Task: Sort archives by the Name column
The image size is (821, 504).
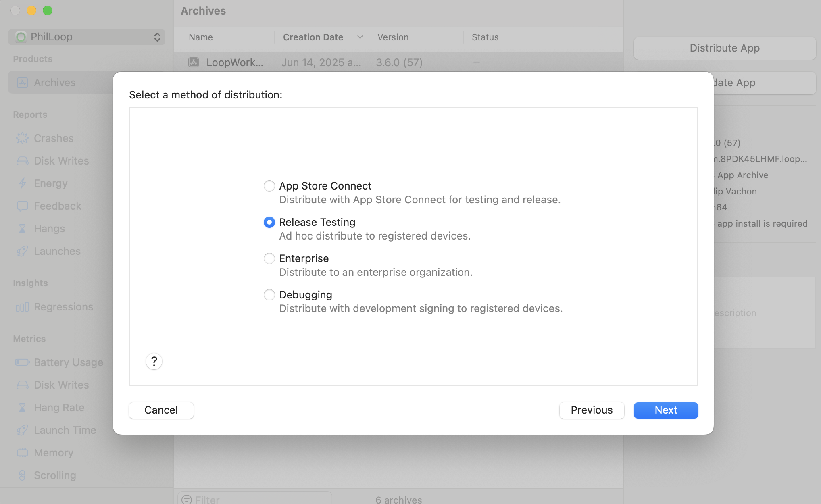Action: tap(201, 37)
